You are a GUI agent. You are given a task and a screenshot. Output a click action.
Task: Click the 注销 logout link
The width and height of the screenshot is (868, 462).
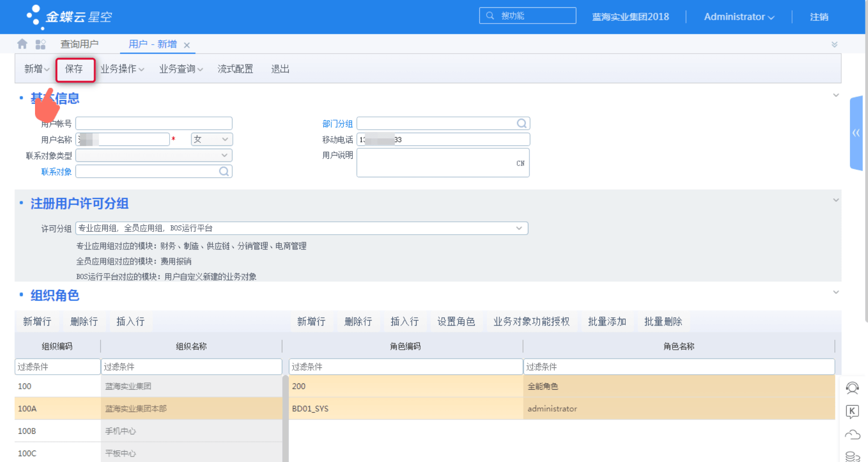click(x=819, y=16)
